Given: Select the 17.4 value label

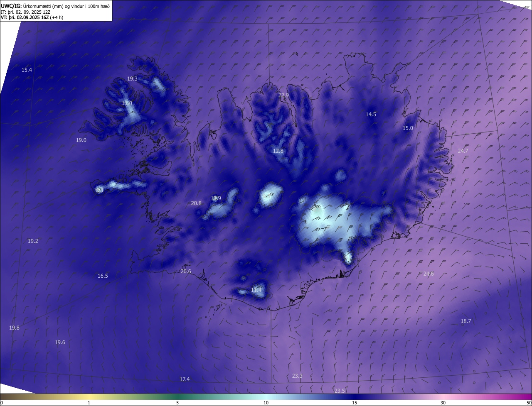Looking at the screenshot, I should coord(185,379).
